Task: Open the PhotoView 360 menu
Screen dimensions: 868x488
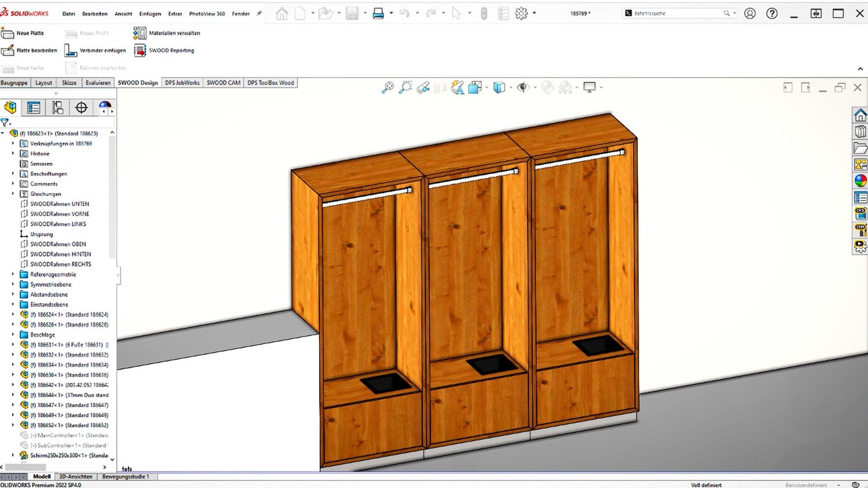Action: (x=207, y=14)
